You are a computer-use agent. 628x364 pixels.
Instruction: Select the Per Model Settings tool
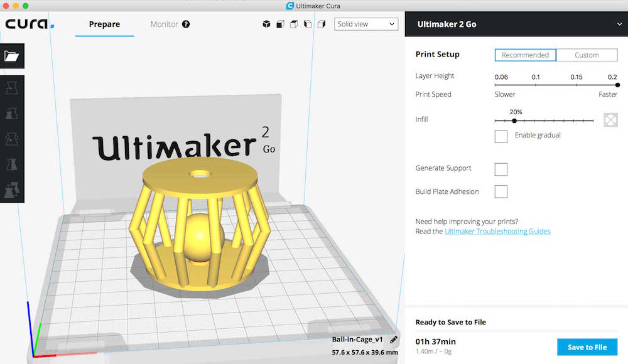coord(11,190)
